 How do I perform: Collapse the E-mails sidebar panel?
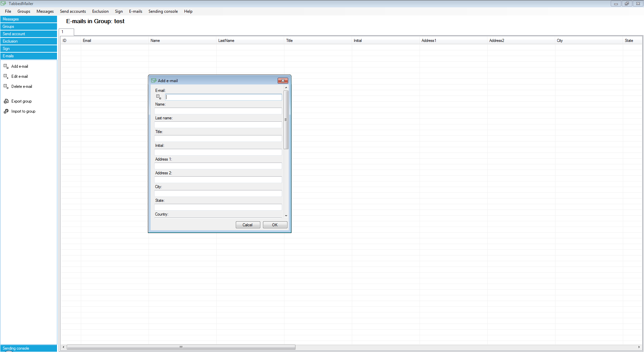click(29, 56)
